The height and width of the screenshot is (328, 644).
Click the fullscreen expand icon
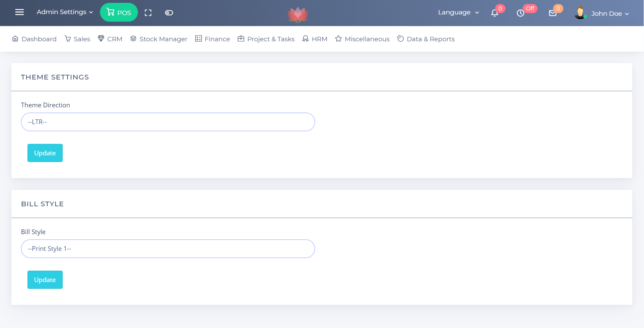148,13
